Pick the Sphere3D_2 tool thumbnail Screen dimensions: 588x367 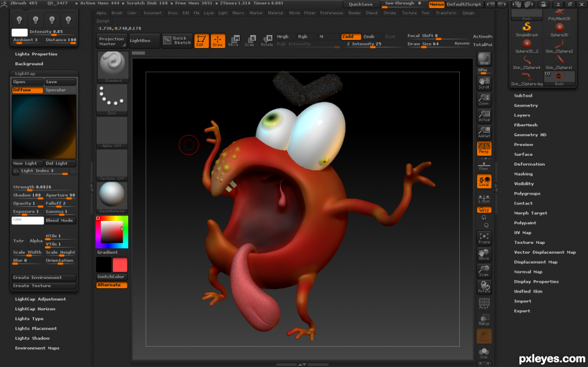click(x=526, y=46)
